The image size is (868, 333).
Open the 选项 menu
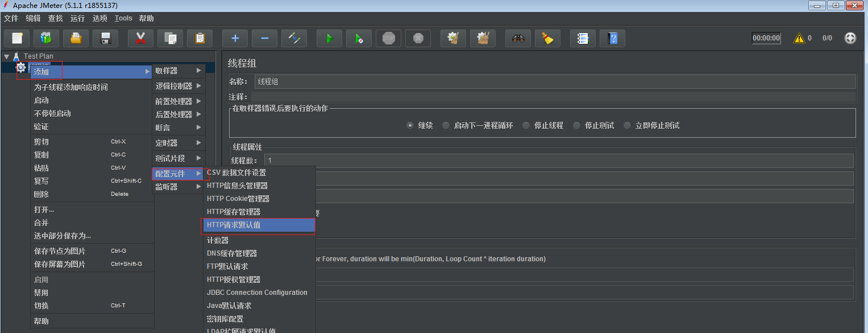[100, 18]
